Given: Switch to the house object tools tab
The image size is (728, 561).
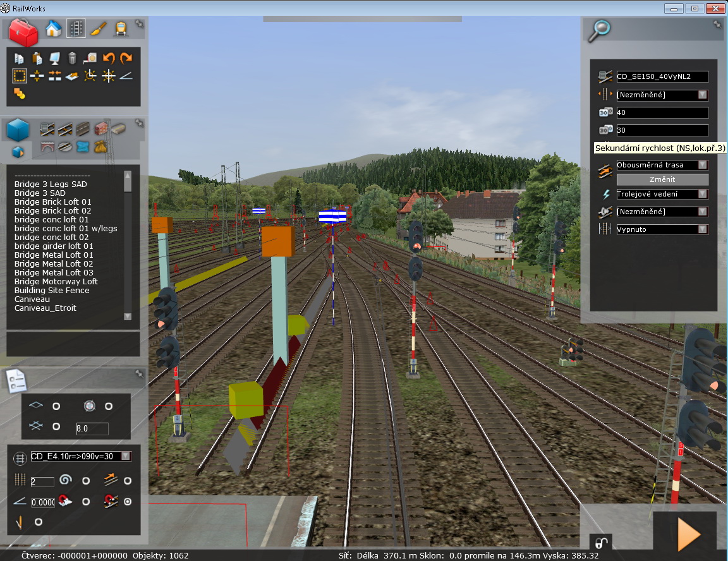Looking at the screenshot, I should [53, 29].
